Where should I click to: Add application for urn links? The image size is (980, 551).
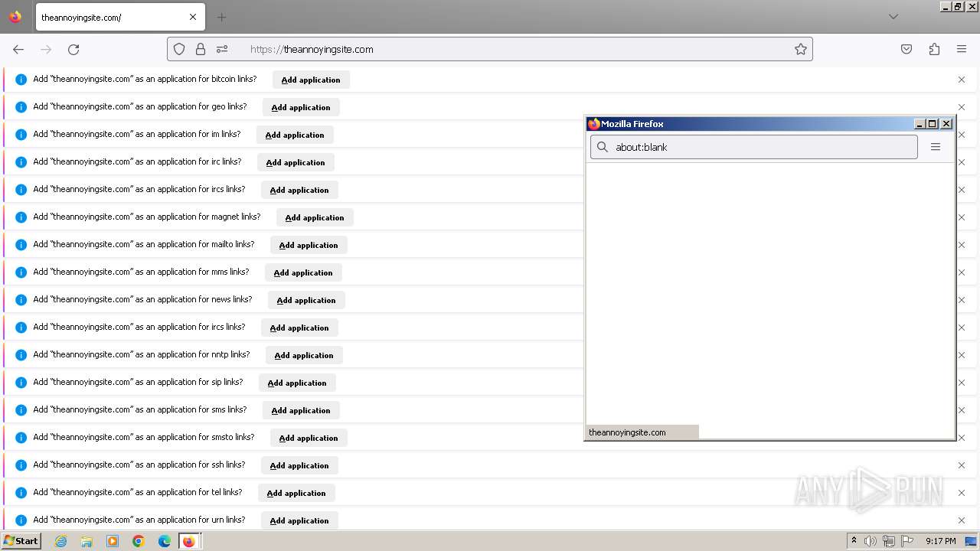click(299, 520)
